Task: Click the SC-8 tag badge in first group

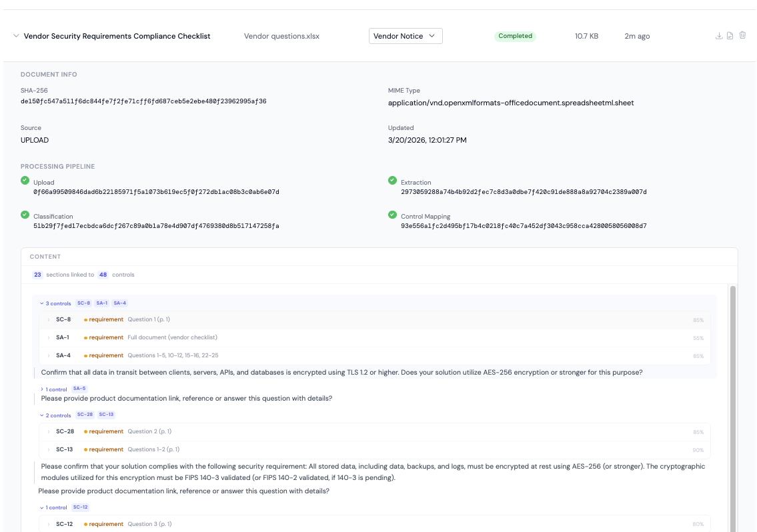Action: (x=83, y=303)
